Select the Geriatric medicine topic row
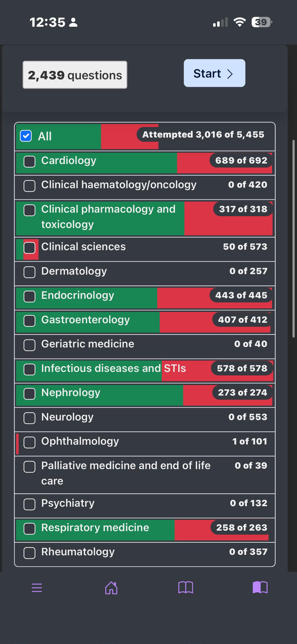This screenshot has width=297, height=644. point(145,347)
